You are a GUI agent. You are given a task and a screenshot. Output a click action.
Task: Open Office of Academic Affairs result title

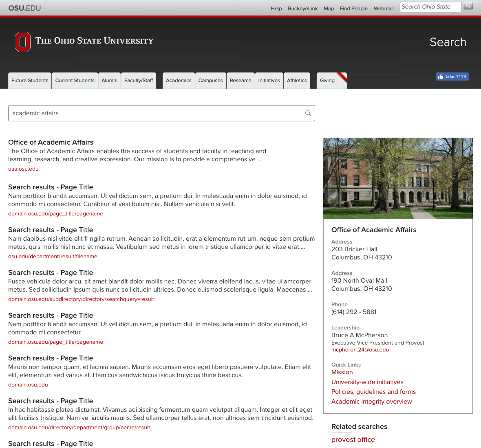[x=51, y=142]
